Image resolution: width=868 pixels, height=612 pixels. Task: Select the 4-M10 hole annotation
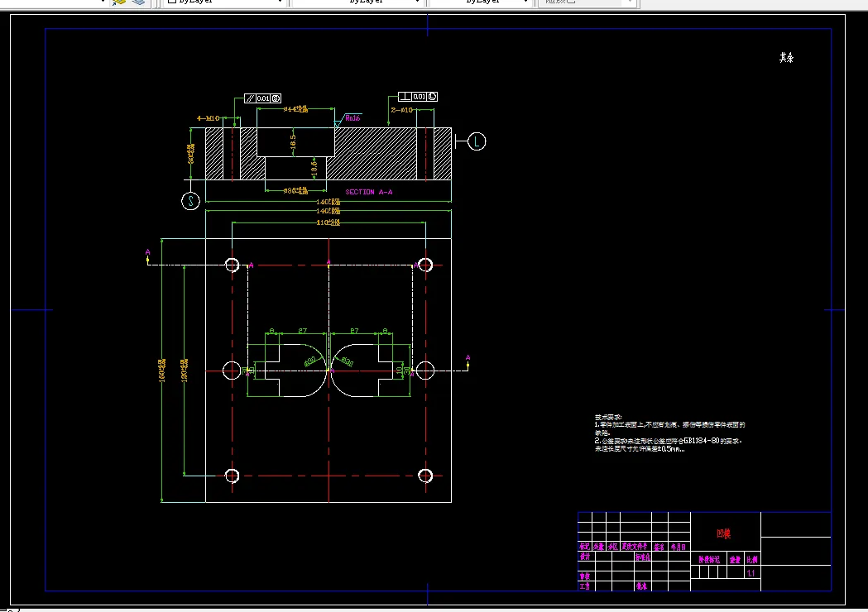[209, 118]
